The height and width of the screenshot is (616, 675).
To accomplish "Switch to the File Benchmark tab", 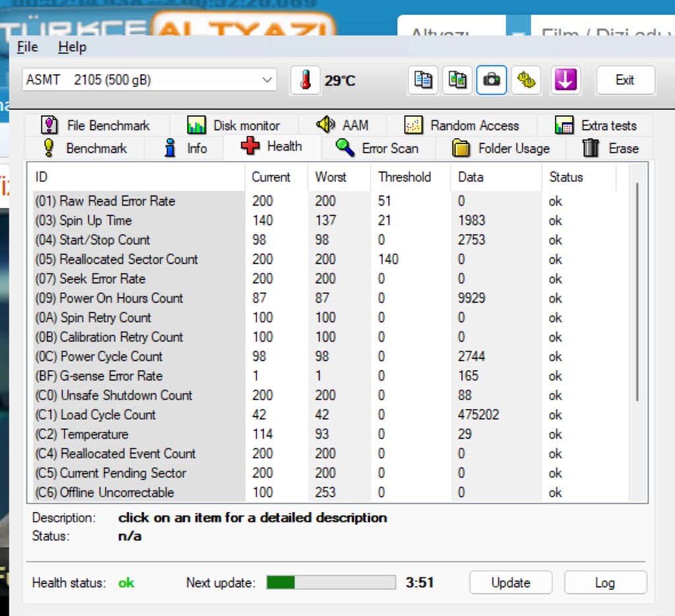I will (x=97, y=125).
